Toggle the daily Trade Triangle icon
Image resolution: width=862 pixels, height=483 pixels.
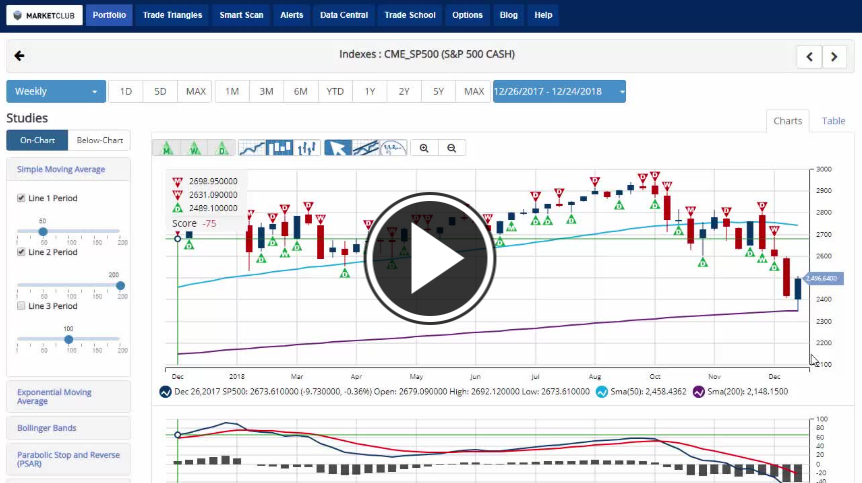click(223, 148)
